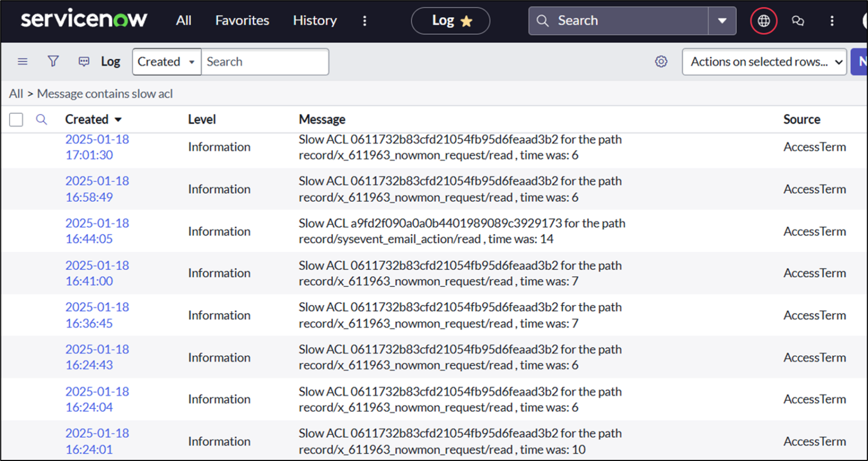Image resolution: width=868 pixels, height=461 pixels.
Task: Click the sysevent_email_action message with time 14
Action: click(462, 231)
